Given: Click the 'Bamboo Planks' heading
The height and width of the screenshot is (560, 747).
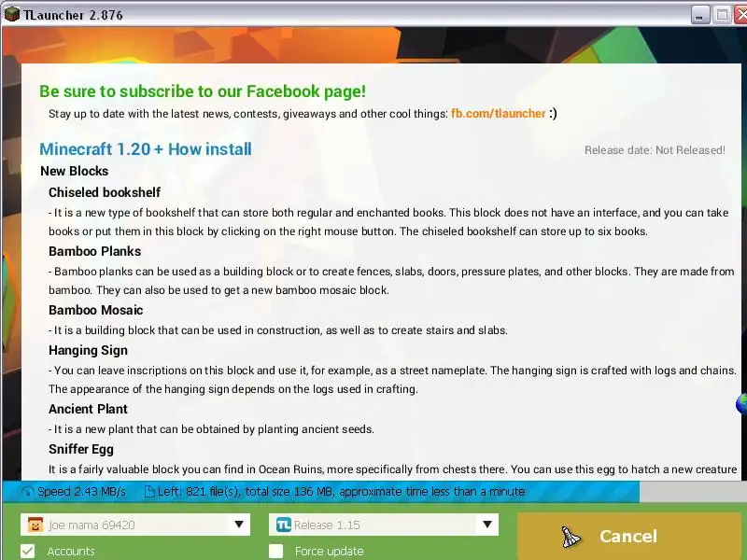Looking at the screenshot, I should coord(95,251).
